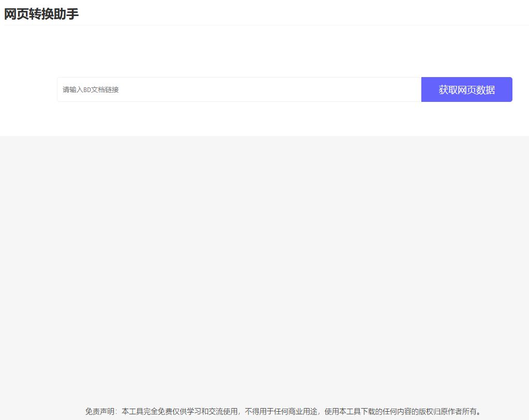Click the 获取网页数据 button

(x=466, y=89)
